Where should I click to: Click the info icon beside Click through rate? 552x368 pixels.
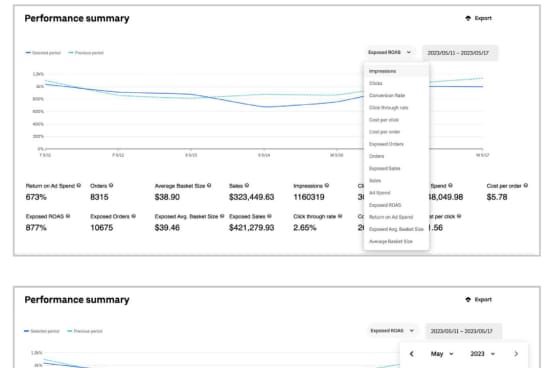click(x=340, y=216)
